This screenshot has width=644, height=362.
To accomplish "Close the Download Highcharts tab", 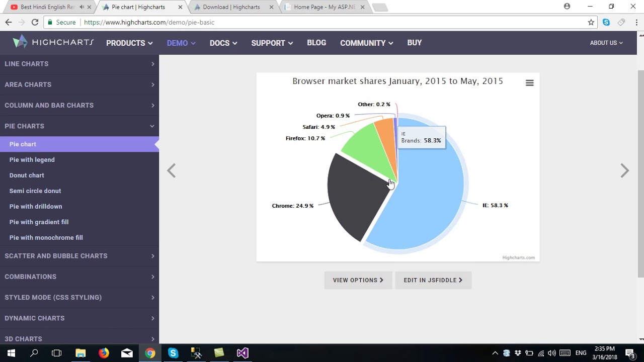I will (x=271, y=7).
